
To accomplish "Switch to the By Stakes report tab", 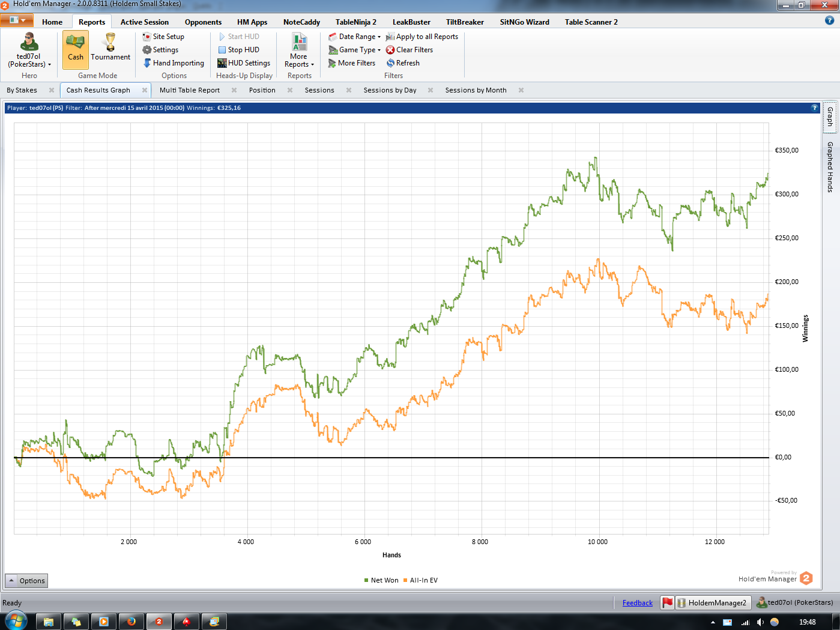I will tap(22, 90).
